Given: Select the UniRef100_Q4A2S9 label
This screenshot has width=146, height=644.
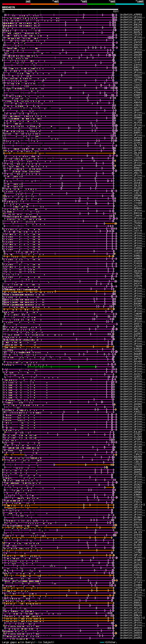Looking at the screenshot, I should coord(131,45).
